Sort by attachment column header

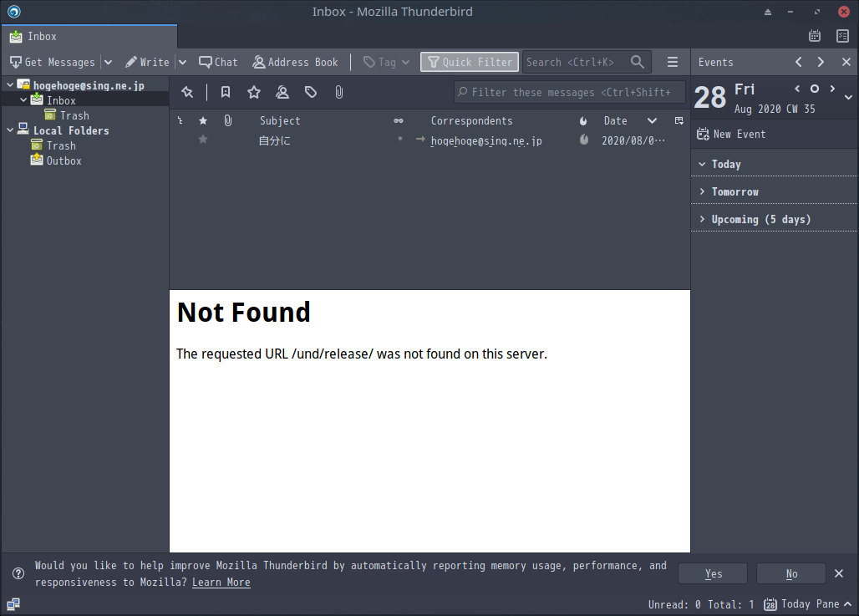pyautogui.click(x=228, y=120)
